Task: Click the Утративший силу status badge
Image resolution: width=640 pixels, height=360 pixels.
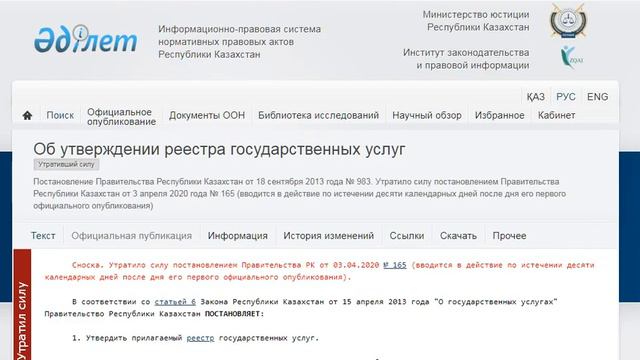Action: pyautogui.click(x=66, y=164)
